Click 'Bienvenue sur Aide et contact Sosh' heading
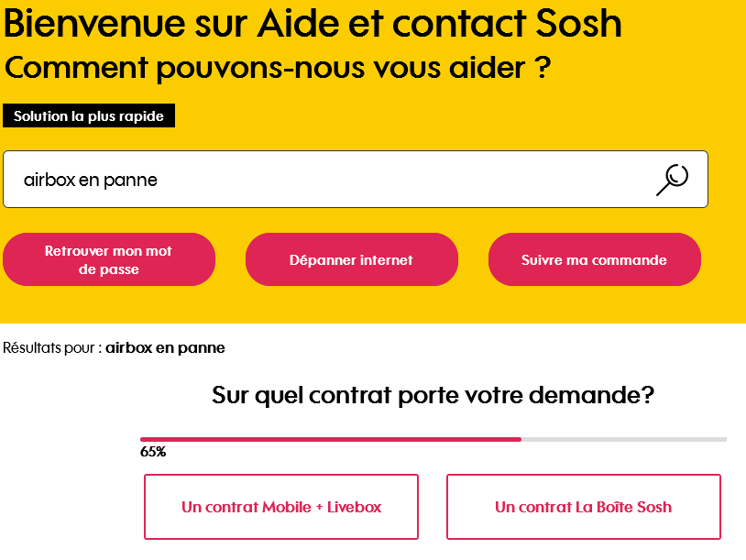This screenshot has height=560, width=746. [313, 24]
